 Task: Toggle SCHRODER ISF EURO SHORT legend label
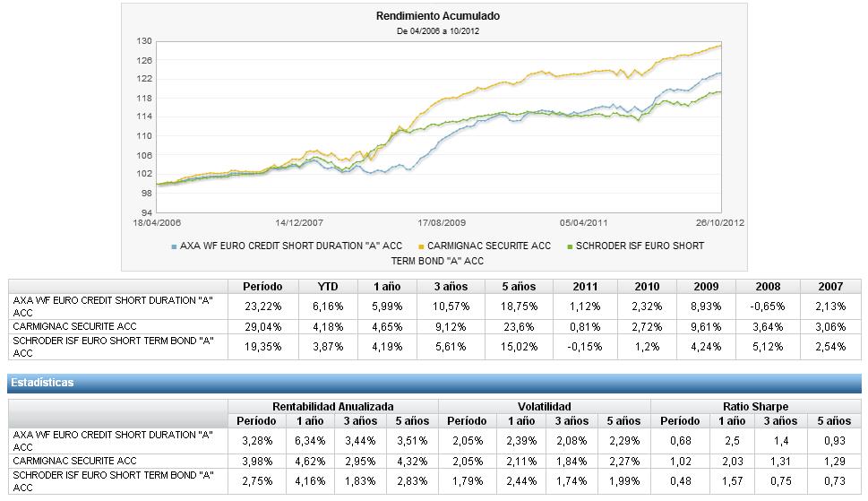coord(640,246)
